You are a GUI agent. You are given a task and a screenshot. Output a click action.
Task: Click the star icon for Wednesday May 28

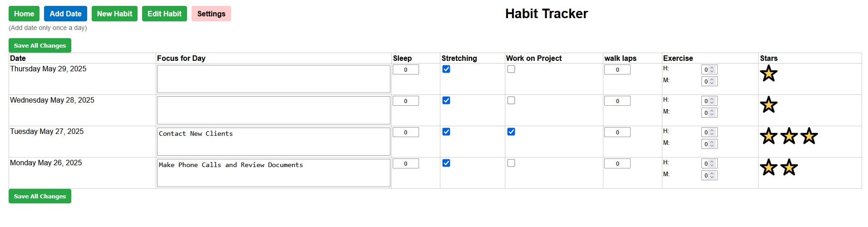click(x=769, y=105)
